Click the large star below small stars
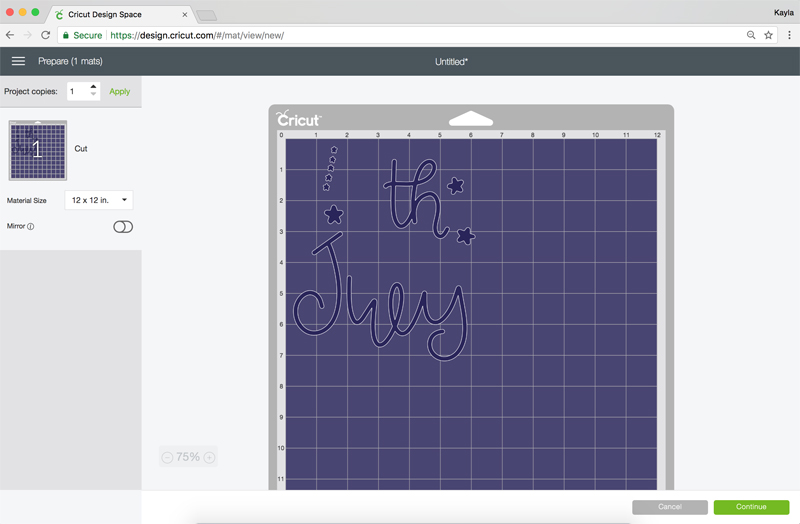The image size is (800, 524). pyautogui.click(x=334, y=215)
